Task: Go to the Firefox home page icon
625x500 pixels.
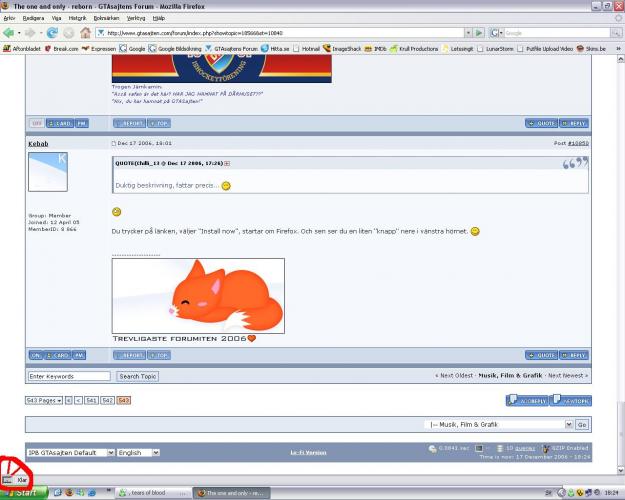Action: 85,33
